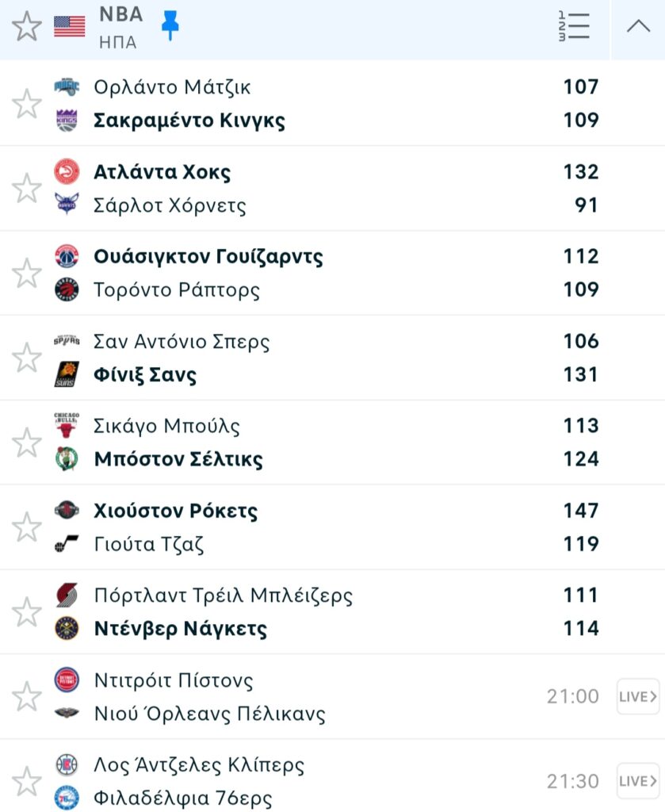Click the USA flag icon
The image size is (665, 812).
pyautogui.click(x=70, y=27)
